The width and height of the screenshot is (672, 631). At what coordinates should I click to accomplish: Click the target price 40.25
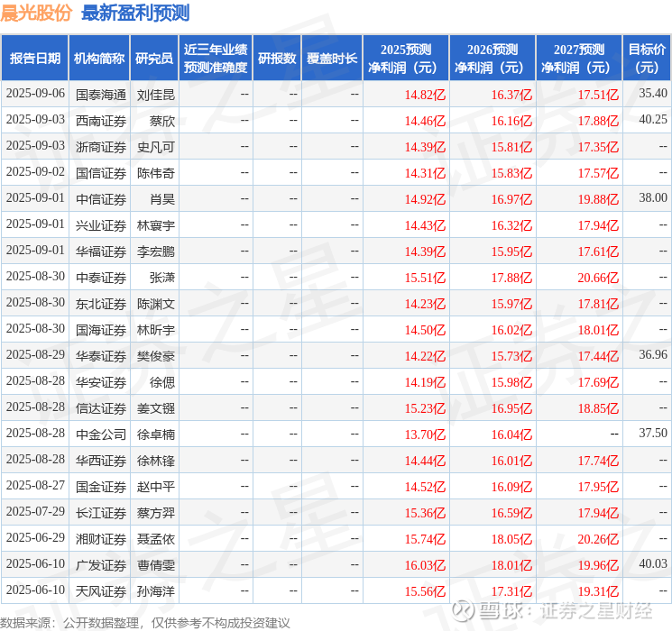(x=653, y=119)
